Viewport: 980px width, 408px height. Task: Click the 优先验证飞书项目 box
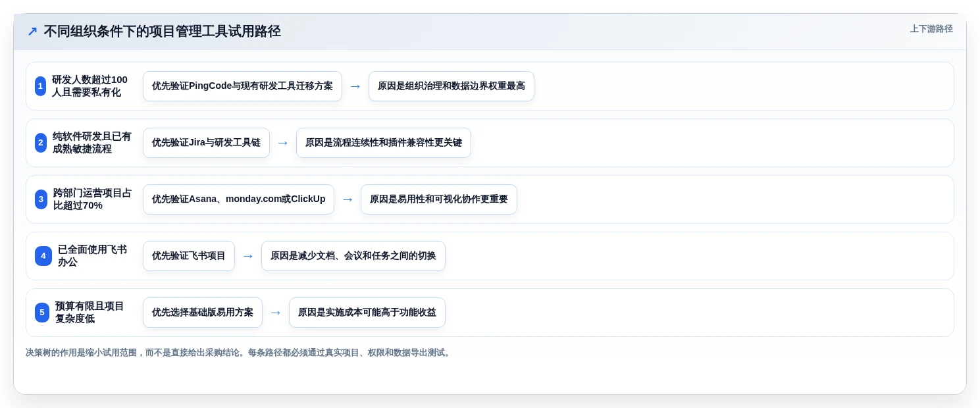click(189, 256)
